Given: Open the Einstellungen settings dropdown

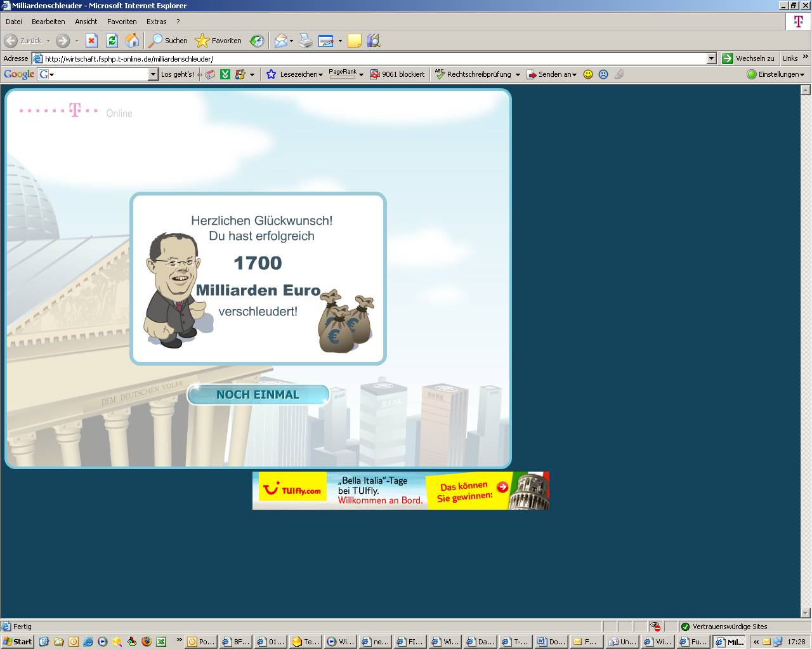Looking at the screenshot, I should tap(776, 74).
